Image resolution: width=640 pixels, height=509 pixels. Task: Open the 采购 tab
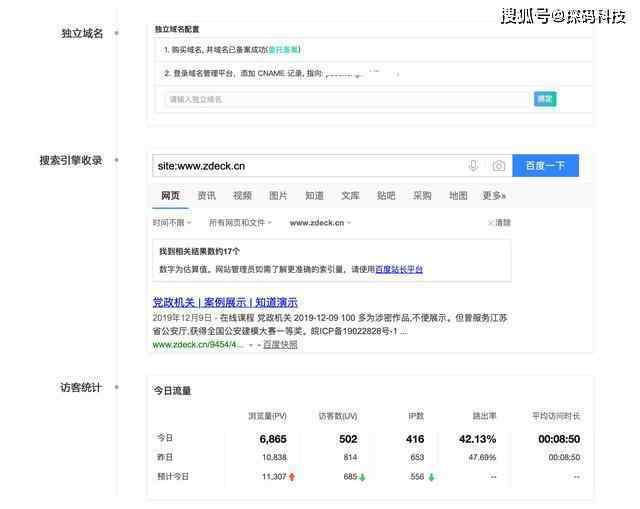pos(422,196)
